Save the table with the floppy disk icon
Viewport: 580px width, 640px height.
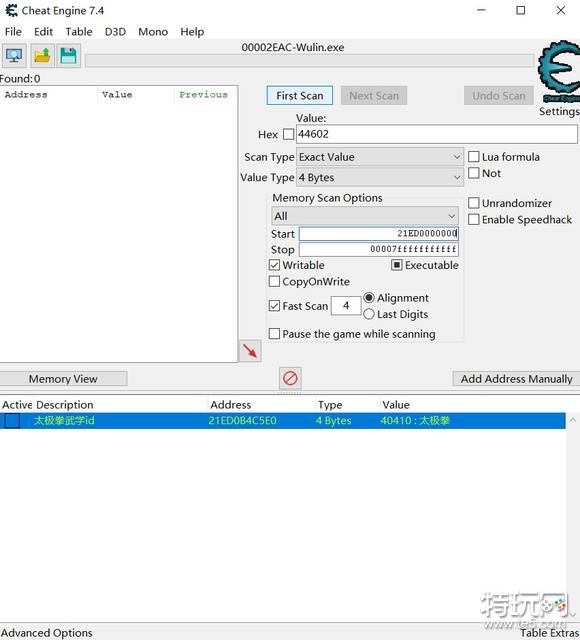pos(68,56)
